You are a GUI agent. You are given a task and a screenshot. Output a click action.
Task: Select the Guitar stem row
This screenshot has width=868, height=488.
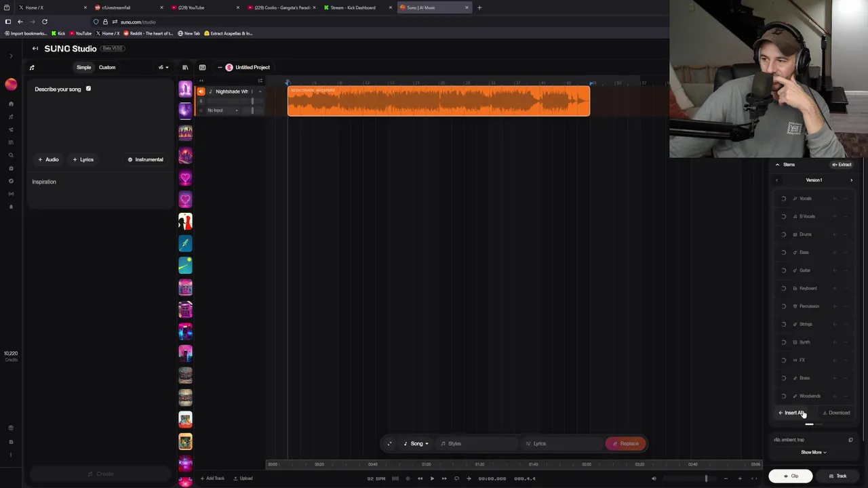coord(814,270)
